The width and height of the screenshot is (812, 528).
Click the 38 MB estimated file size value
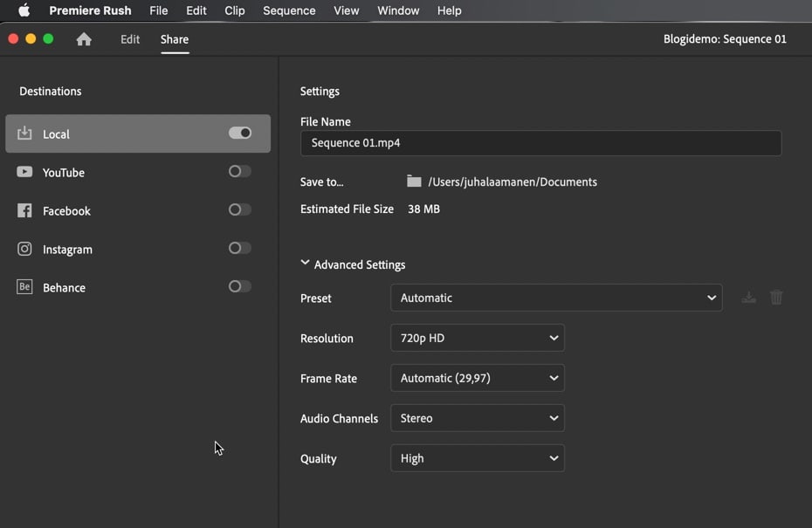point(423,209)
